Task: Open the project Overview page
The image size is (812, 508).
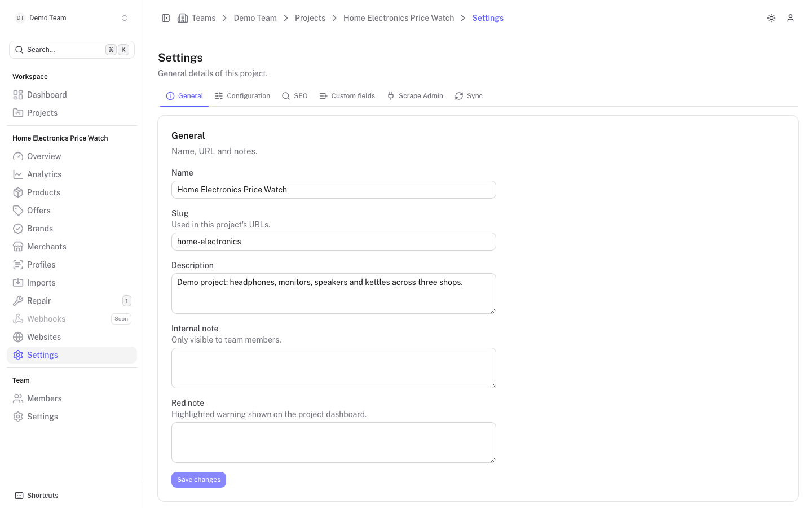Action: (72, 156)
